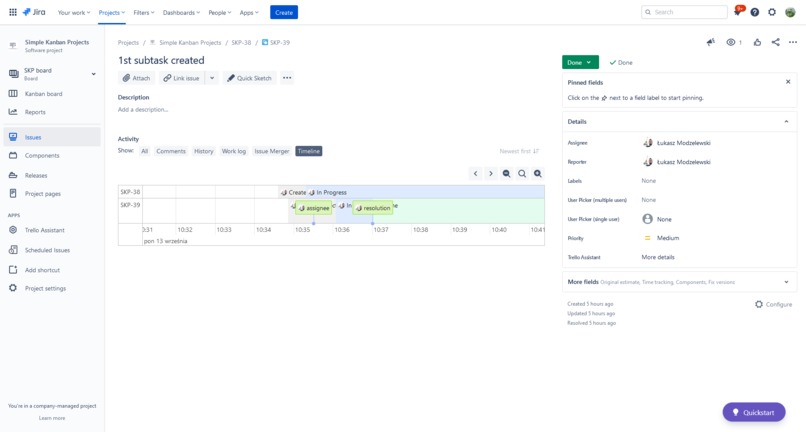Open the Done status dropdown

point(580,62)
